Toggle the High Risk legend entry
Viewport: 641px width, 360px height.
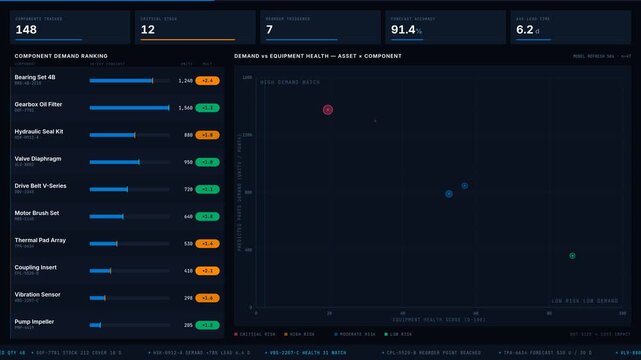coord(299,334)
